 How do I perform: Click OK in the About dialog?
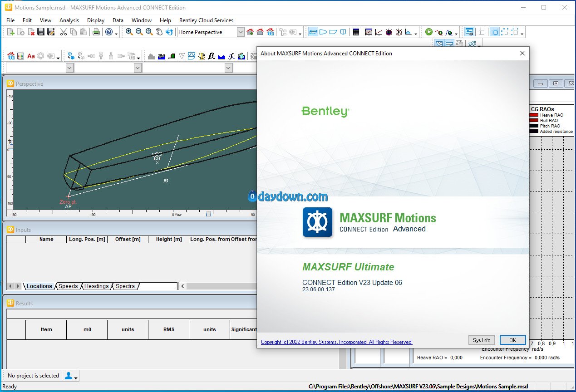(x=512, y=340)
